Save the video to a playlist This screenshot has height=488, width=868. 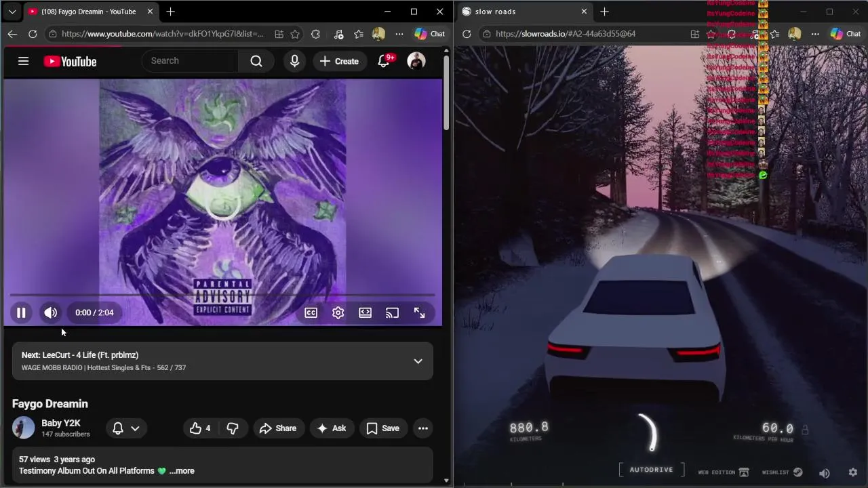pos(383,428)
